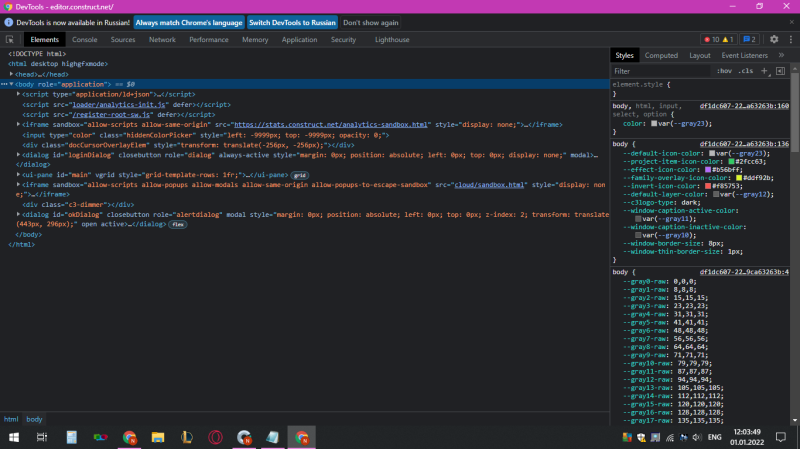
Task: Open the Windows notification center
Action: point(781,437)
